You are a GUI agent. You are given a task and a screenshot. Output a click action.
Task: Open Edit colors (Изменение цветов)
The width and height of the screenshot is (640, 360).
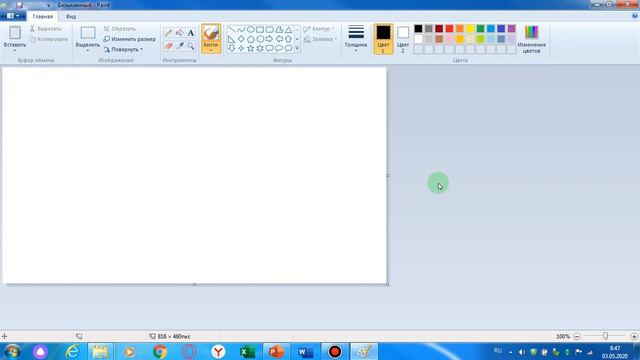coord(531,39)
